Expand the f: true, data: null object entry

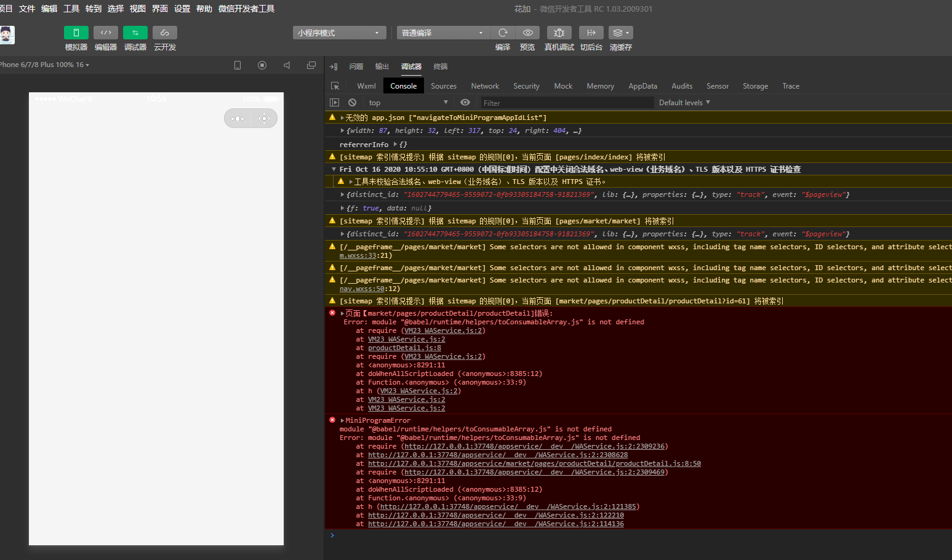343,208
